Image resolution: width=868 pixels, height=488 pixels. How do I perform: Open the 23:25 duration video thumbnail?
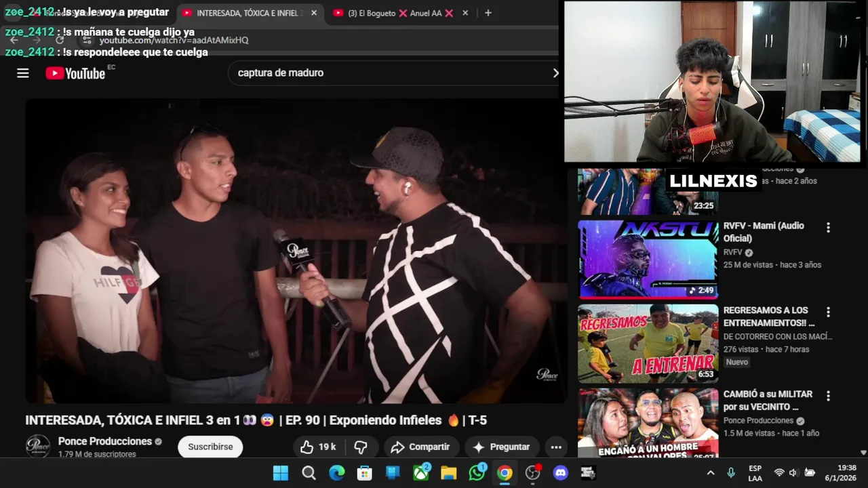[x=648, y=191]
